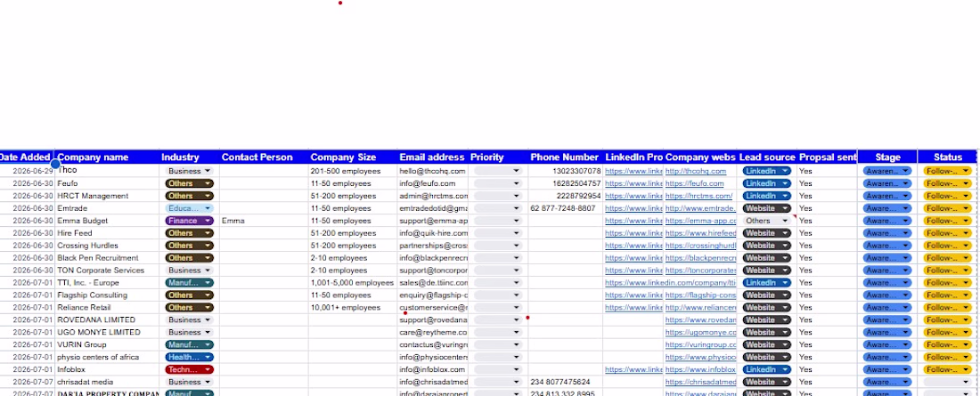Select the Stage column header

[x=887, y=158]
